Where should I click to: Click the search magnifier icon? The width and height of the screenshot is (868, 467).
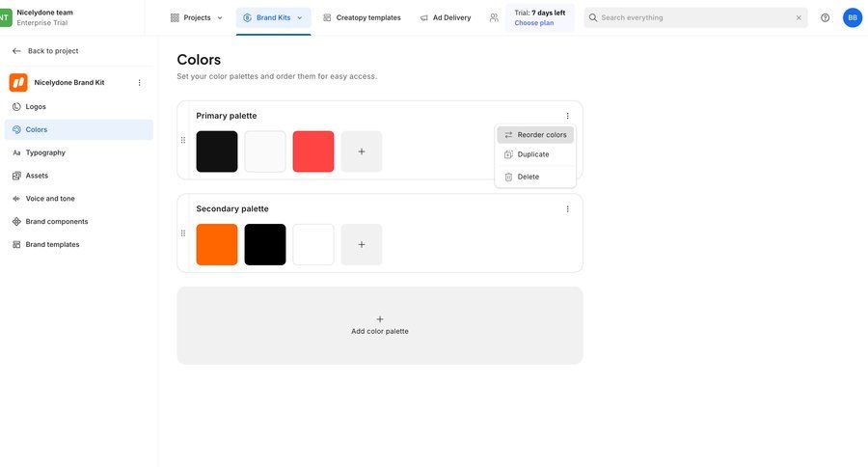593,17
